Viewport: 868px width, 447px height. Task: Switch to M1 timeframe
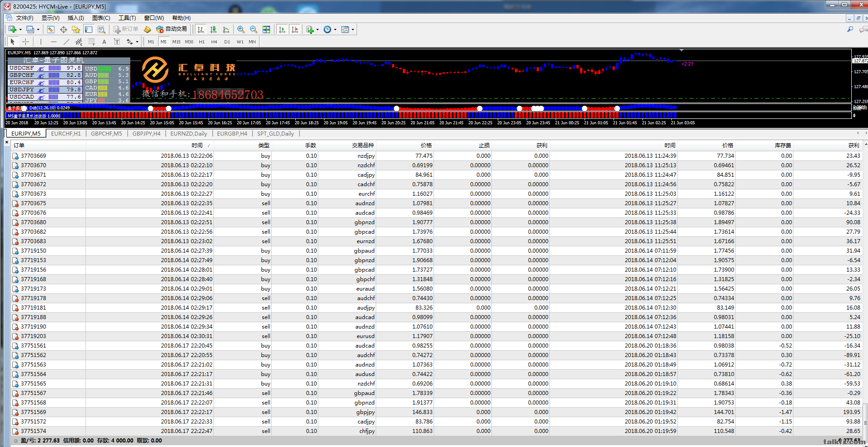(151, 42)
